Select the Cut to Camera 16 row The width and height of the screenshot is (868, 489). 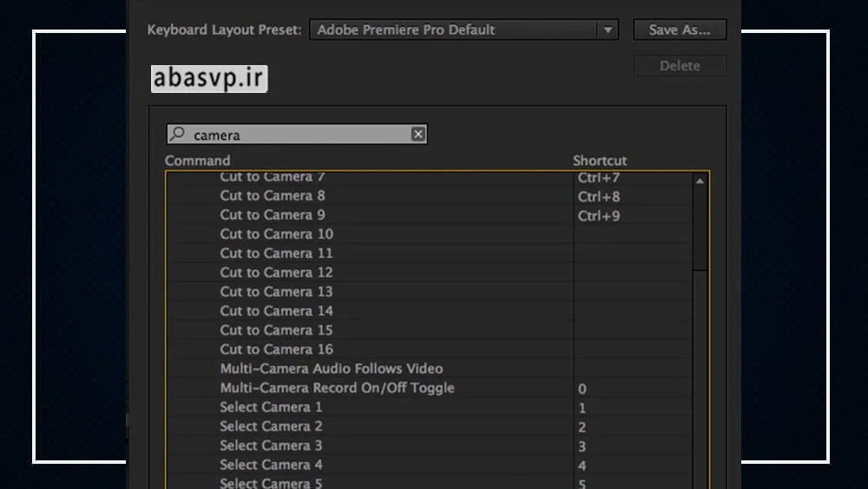pos(370,349)
